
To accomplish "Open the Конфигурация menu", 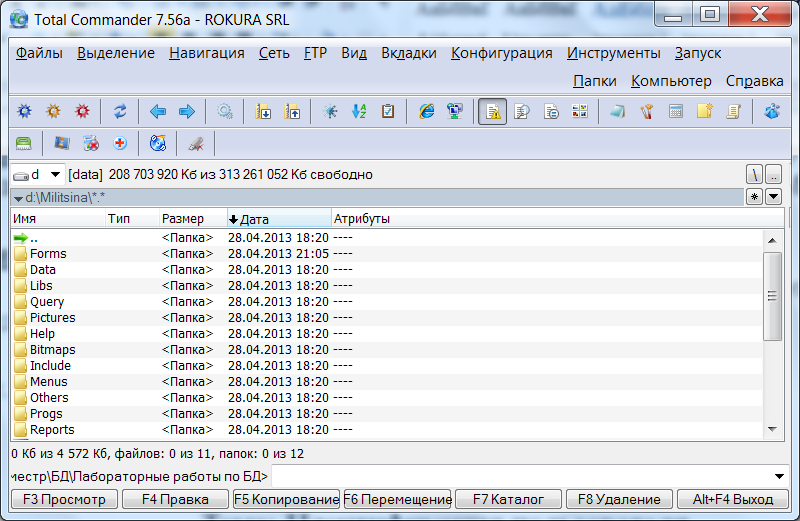I will click(502, 53).
